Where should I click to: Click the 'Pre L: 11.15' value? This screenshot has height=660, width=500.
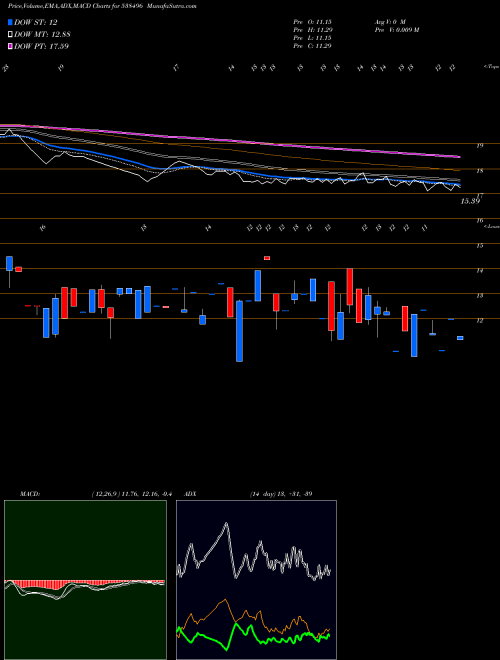point(312,38)
